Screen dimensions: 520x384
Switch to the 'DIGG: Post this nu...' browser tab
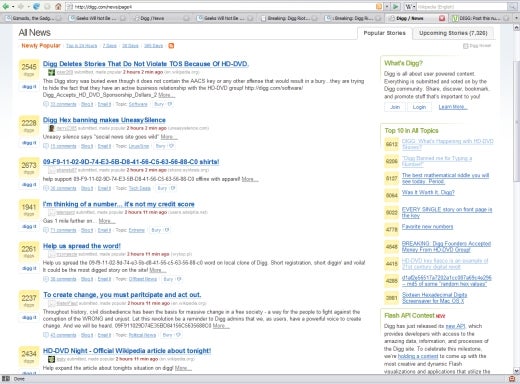tap(481, 18)
